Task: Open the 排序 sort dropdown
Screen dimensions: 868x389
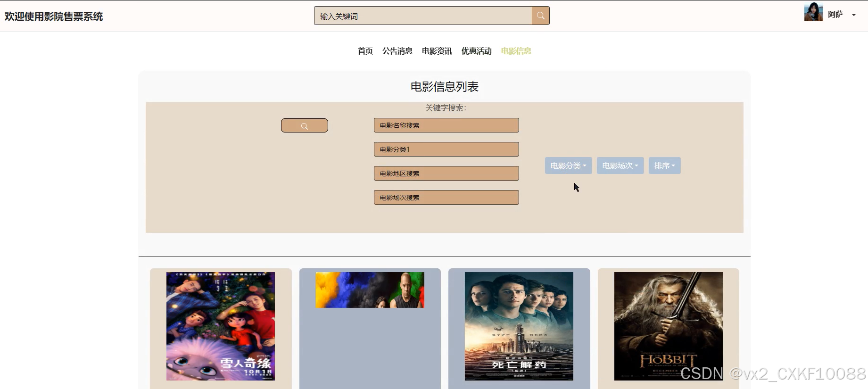Action: click(x=664, y=166)
